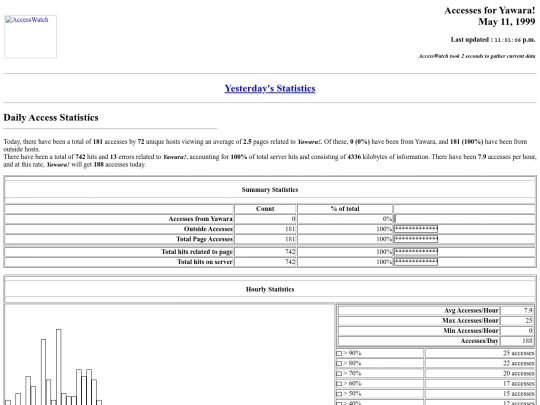Click the > 90% legend box

pyautogui.click(x=339, y=353)
